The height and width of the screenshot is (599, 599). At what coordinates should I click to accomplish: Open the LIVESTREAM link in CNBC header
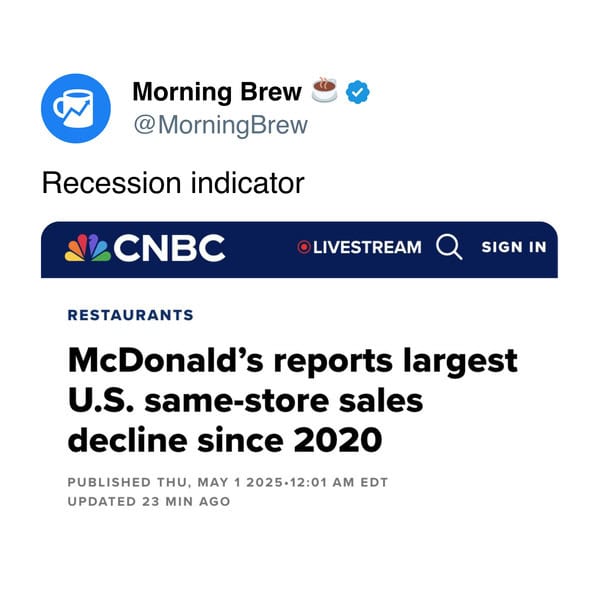point(359,247)
